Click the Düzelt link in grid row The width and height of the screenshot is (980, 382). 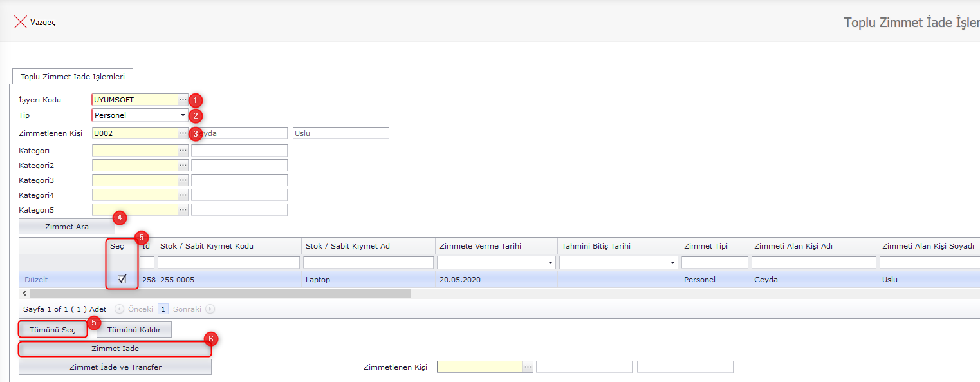point(36,280)
